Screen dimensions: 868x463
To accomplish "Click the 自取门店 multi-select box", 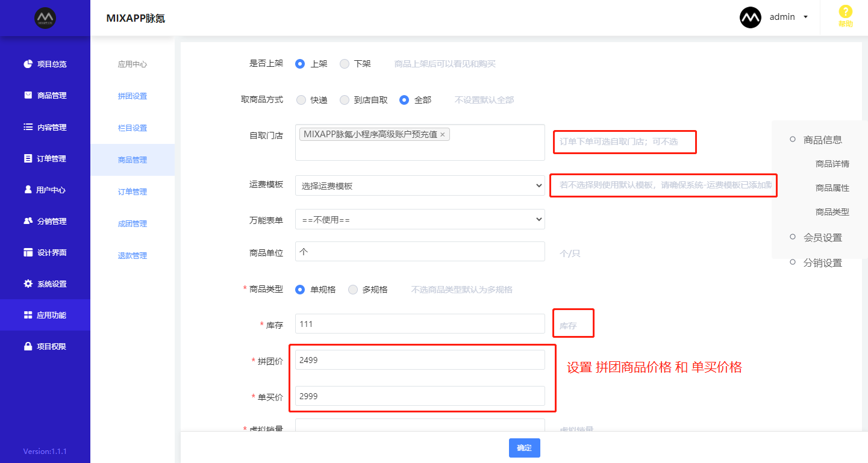I will pyautogui.click(x=420, y=143).
